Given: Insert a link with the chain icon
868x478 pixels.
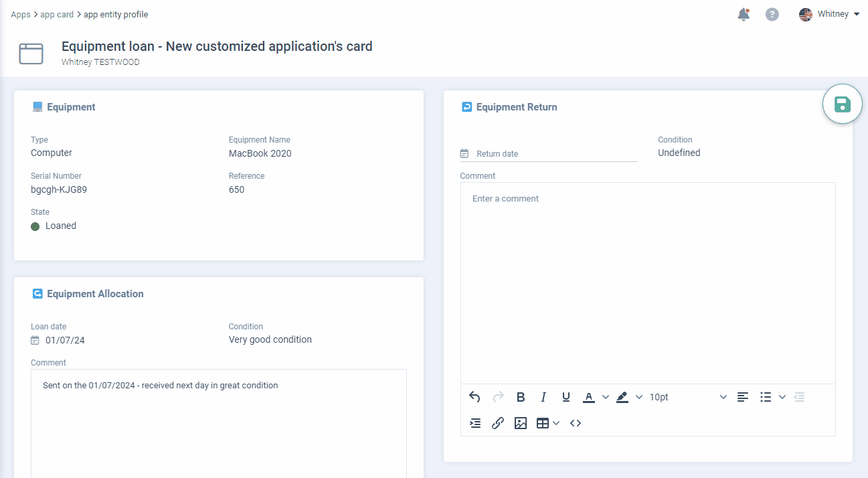Looking at the screenshot, I should tap(498, 423).
